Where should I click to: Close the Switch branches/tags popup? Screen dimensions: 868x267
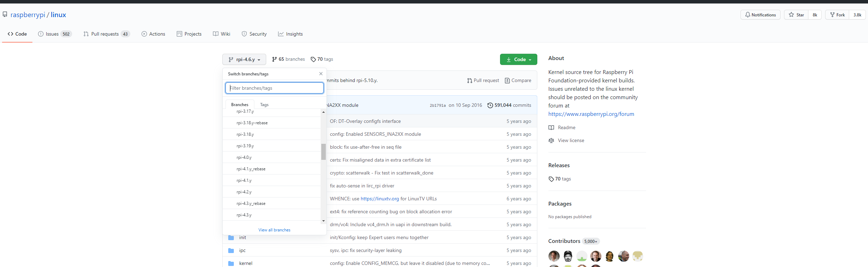tap(321, 74)
